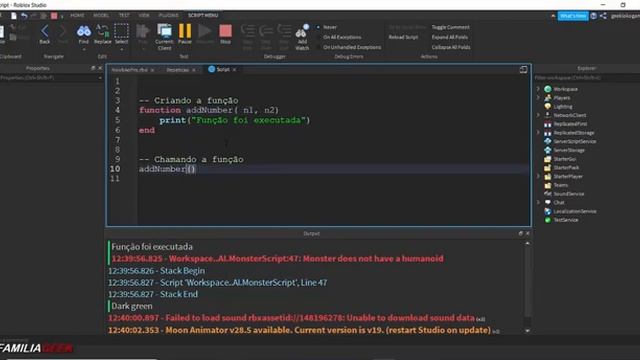This screenshot has height=360, width=640.
Task: Click code line 10 addNumber() call
Action: tap(167, 169)
